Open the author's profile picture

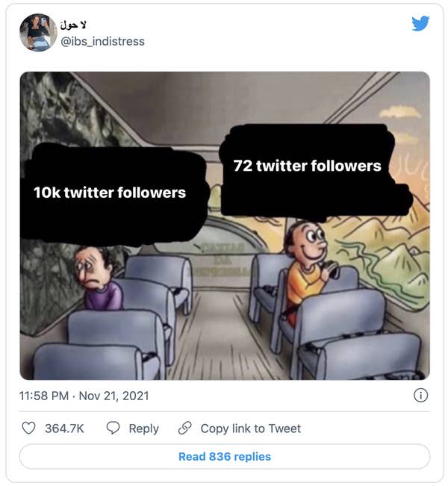(x=38, y=32)
